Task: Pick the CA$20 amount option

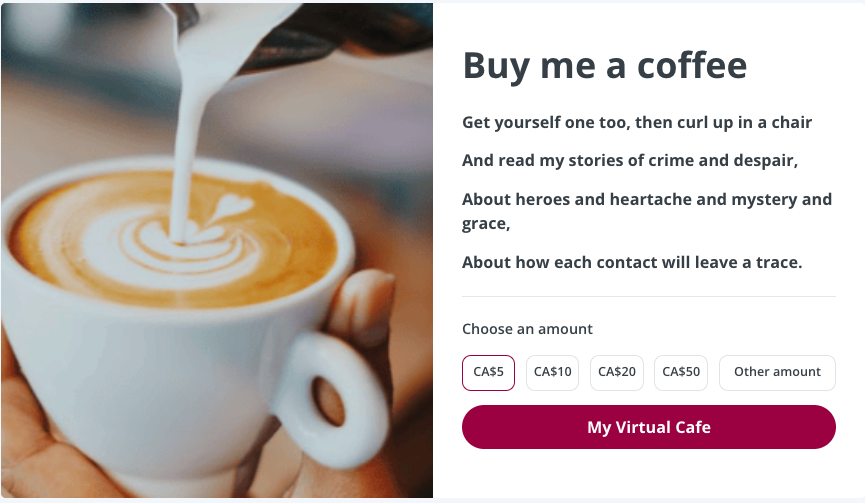Action: 617,373
